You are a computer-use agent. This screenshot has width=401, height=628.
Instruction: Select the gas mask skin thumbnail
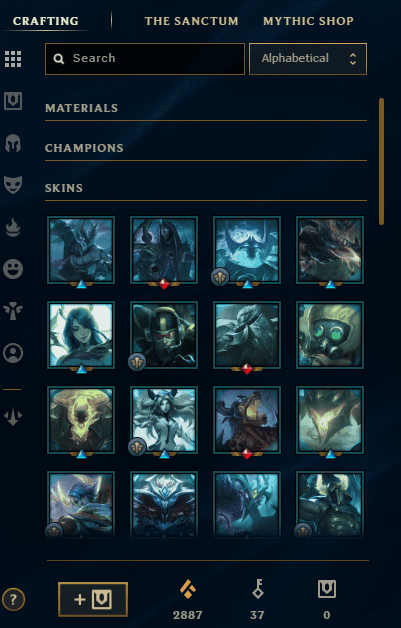(x=330, y=335)
